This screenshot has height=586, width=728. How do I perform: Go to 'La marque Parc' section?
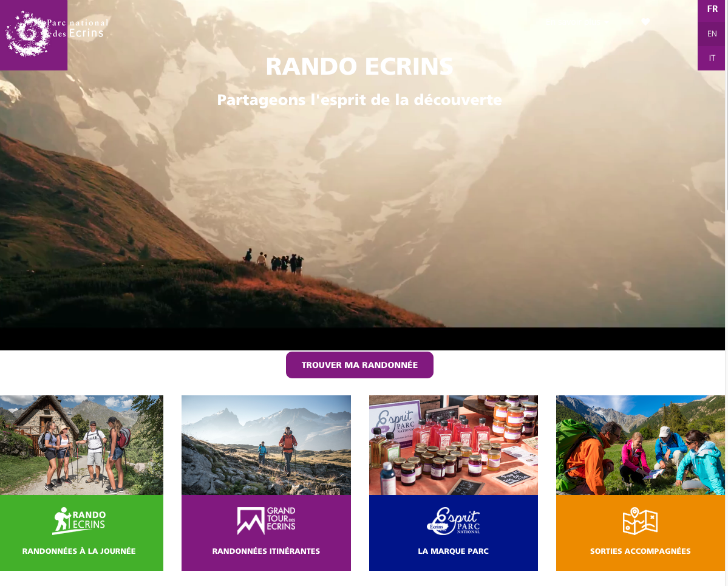453,551
